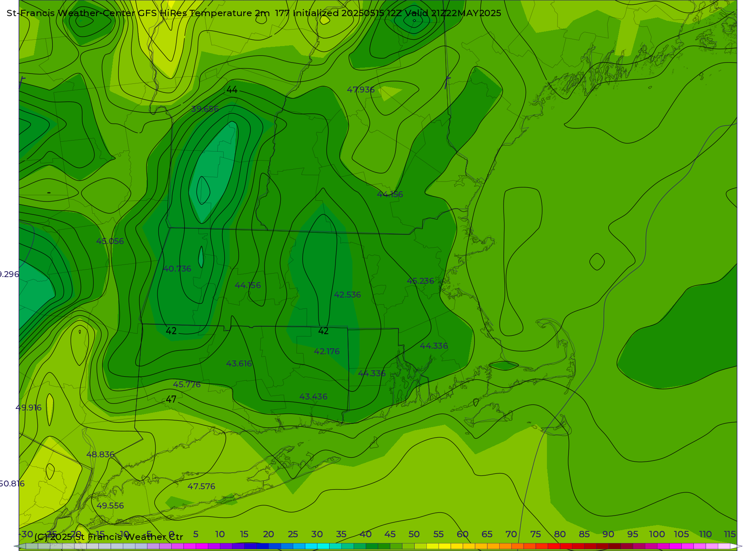This screenshot has height=551, width=756.
Task: Click the 75 label on the color scale
Action: (535, 534)
